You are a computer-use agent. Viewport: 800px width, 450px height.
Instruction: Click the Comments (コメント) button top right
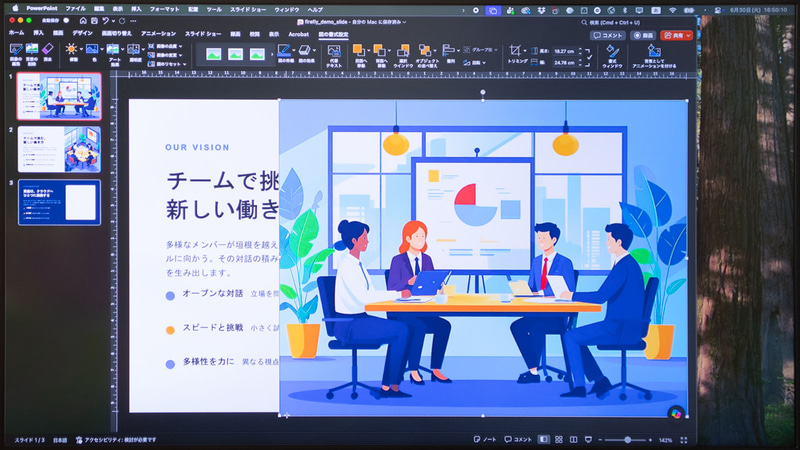(x=608, y=35)
